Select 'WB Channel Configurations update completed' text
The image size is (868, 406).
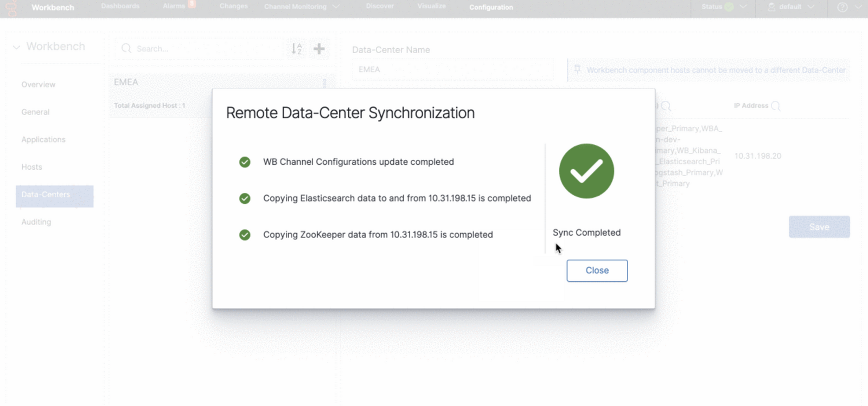click(359, 162)
